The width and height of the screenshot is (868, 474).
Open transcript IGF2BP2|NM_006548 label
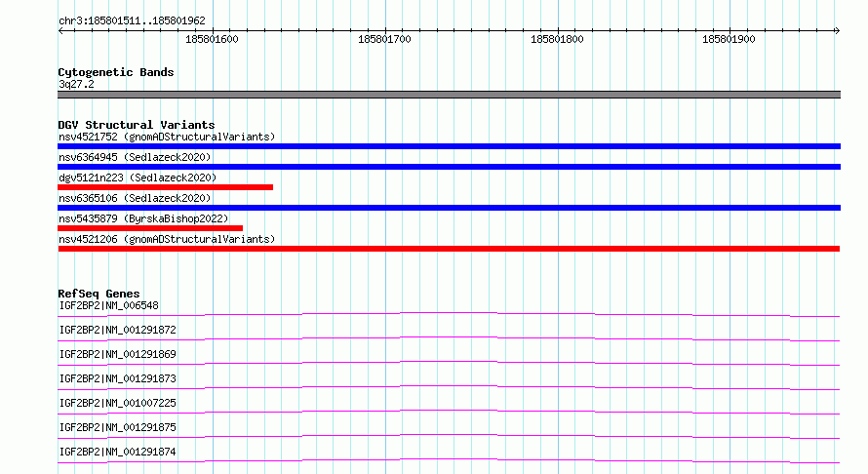(x=108, y=305)
